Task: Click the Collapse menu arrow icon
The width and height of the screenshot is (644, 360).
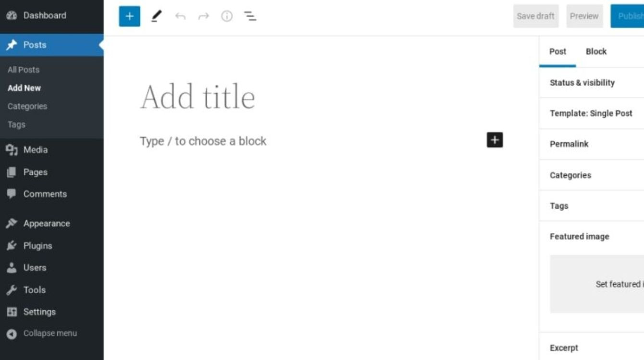Action: [x=12, y=334]
